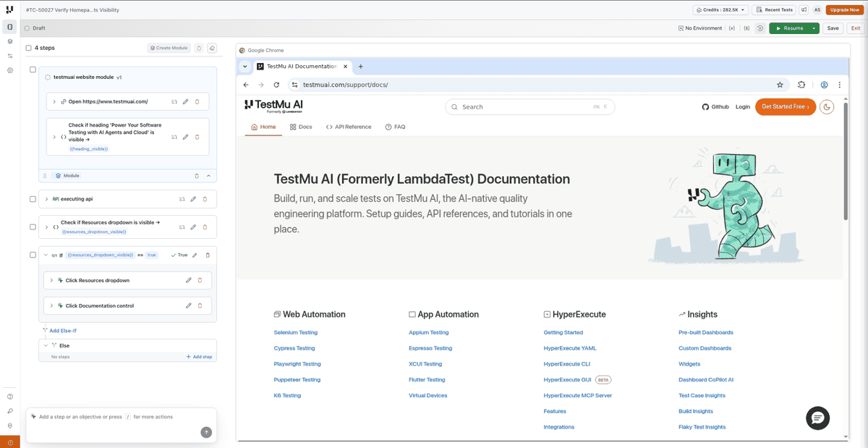Image resolution: width=868 pixels, height=448 pixels.
Task: Edit the Click Documentation control step
Action: [189, 305]
